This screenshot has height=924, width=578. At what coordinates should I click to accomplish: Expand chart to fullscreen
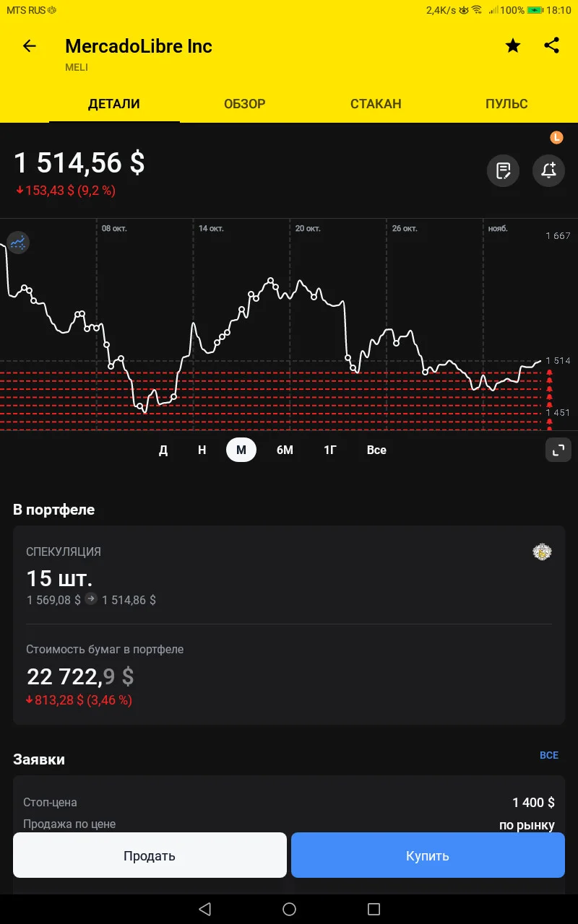(558, 450)
